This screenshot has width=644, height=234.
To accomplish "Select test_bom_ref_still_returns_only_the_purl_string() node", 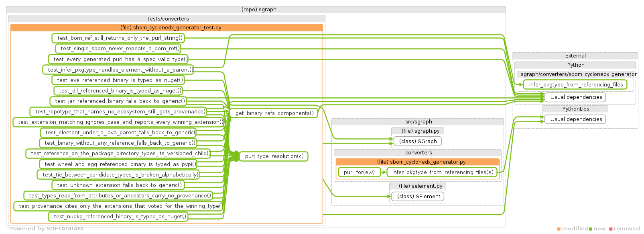I will tap(118, 38).
